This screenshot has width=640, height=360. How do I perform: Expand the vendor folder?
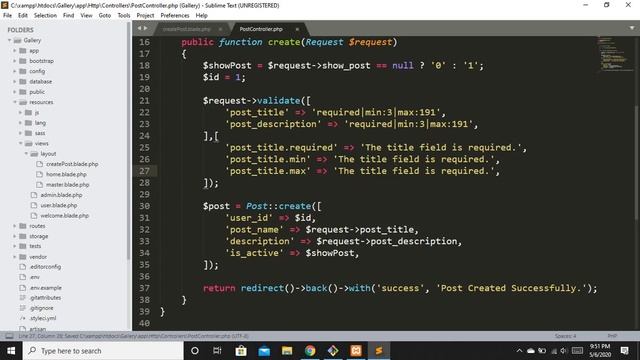(x=15, y=257)
